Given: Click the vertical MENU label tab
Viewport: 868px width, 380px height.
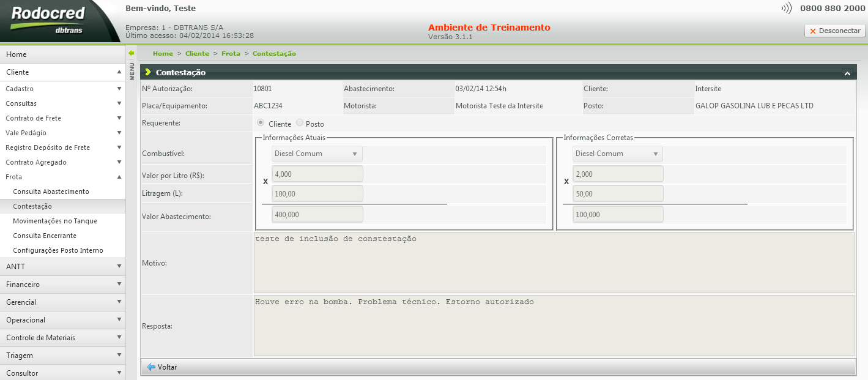Looking at the screenshot, I should click(x=132, y=70).
